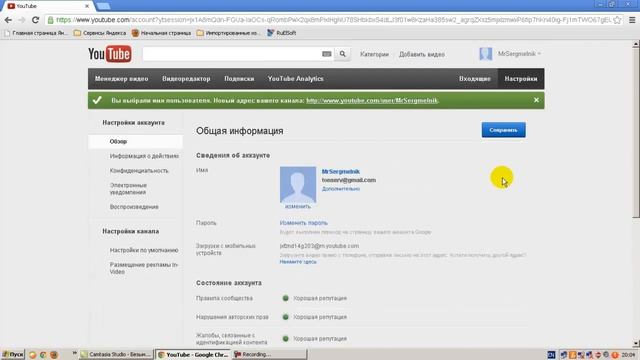
Task: Click the 'YouTube - Google Chr...' taskbar button
Action: (x=193, y=354)
